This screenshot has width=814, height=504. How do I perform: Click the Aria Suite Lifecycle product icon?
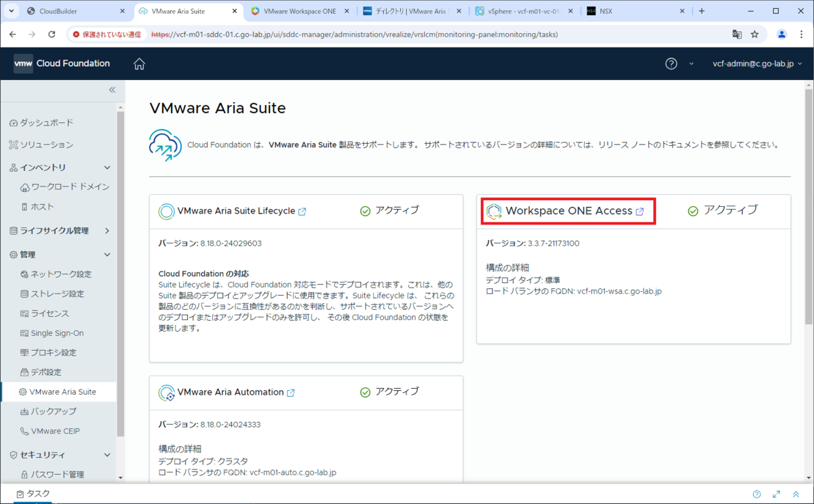coord(166,212)
